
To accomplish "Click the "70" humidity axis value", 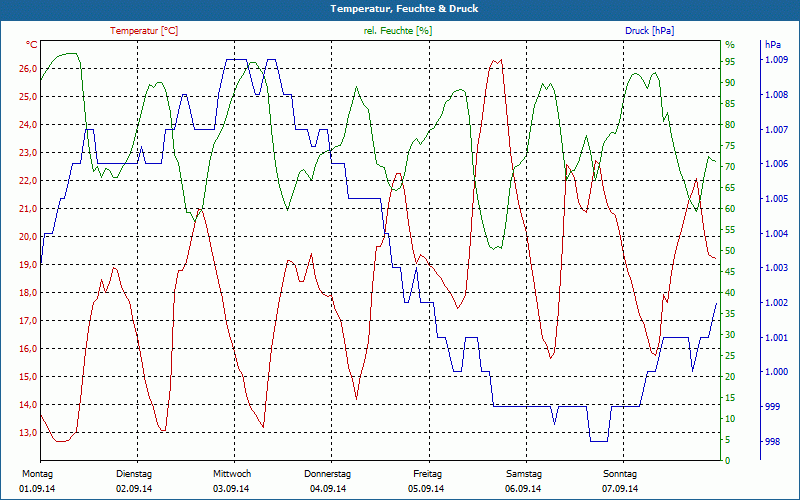I will (730, 167).
